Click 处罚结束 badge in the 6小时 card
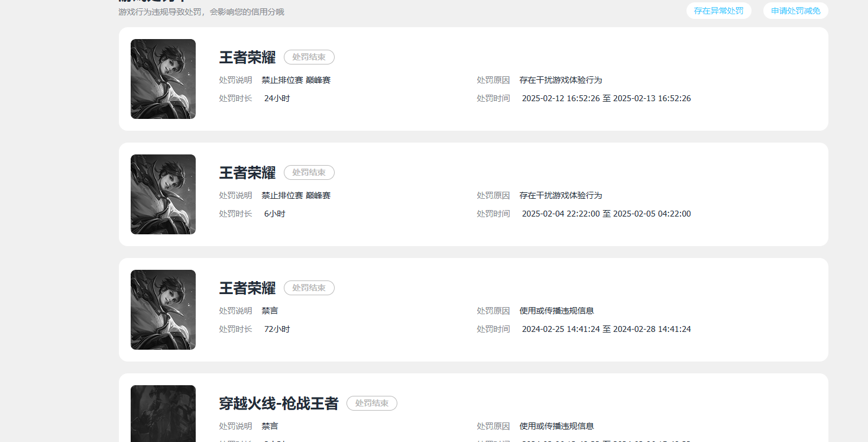 point(309,172)
